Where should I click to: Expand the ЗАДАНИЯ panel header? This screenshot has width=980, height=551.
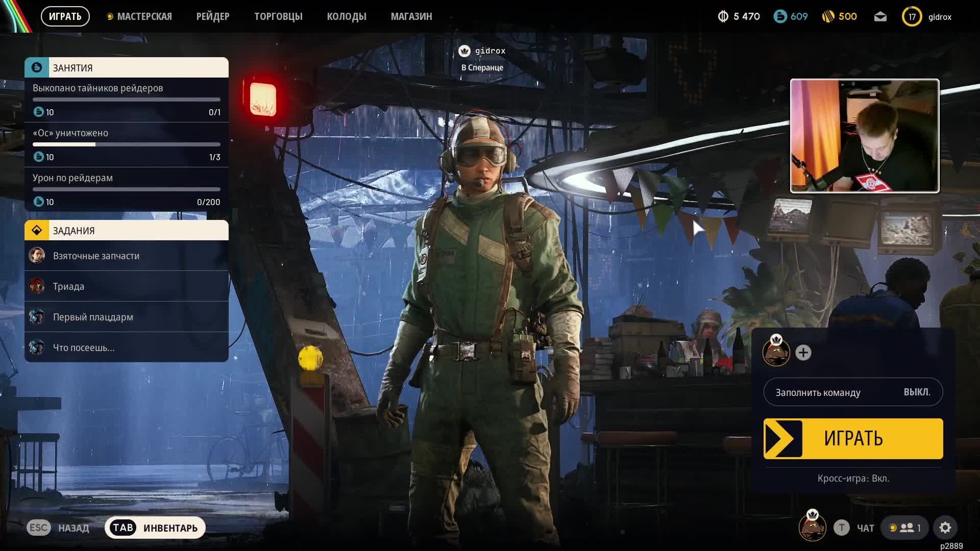pos(126,231)
